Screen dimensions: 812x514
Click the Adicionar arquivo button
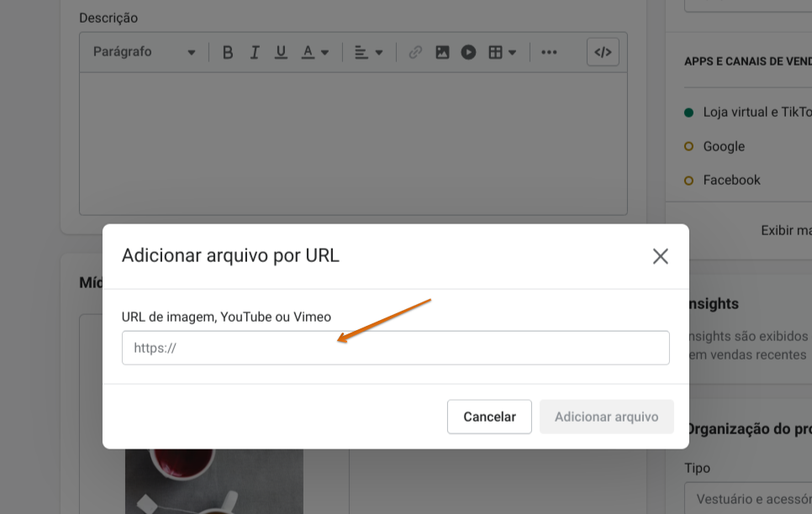[606, 417]
